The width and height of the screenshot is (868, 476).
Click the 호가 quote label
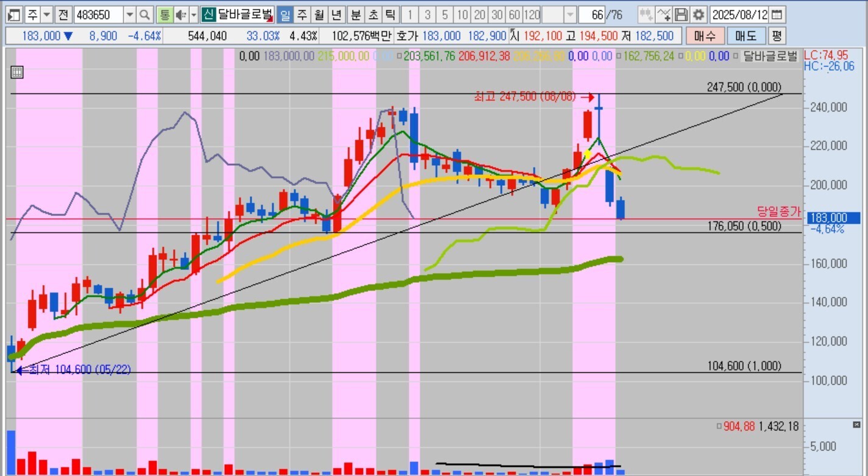pos(408,36)
